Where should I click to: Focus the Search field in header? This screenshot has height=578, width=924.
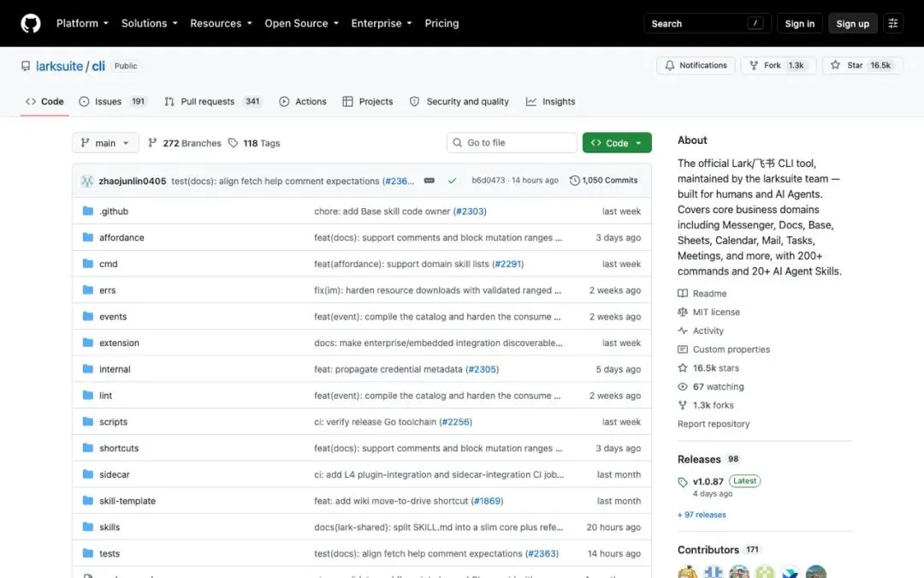coord(708,24)
